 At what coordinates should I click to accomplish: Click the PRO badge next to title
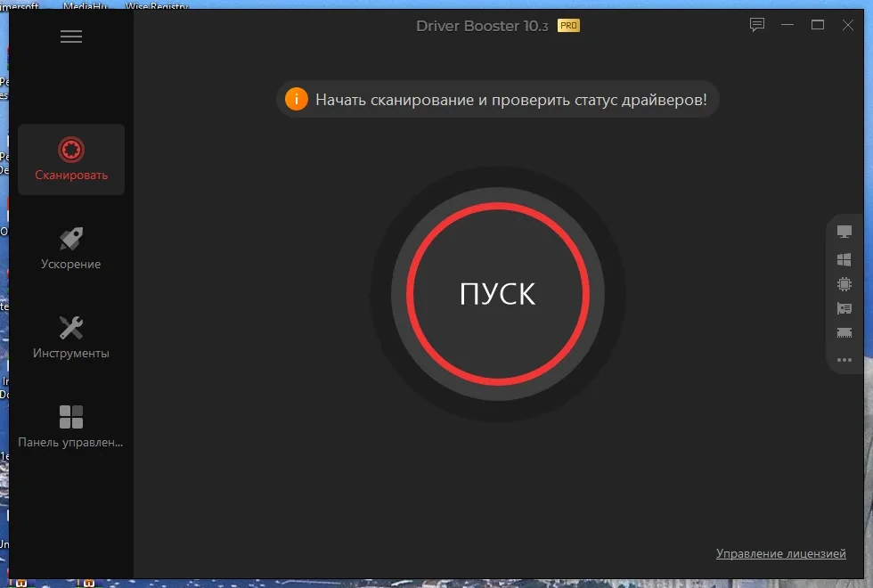(x=568, y=26)
